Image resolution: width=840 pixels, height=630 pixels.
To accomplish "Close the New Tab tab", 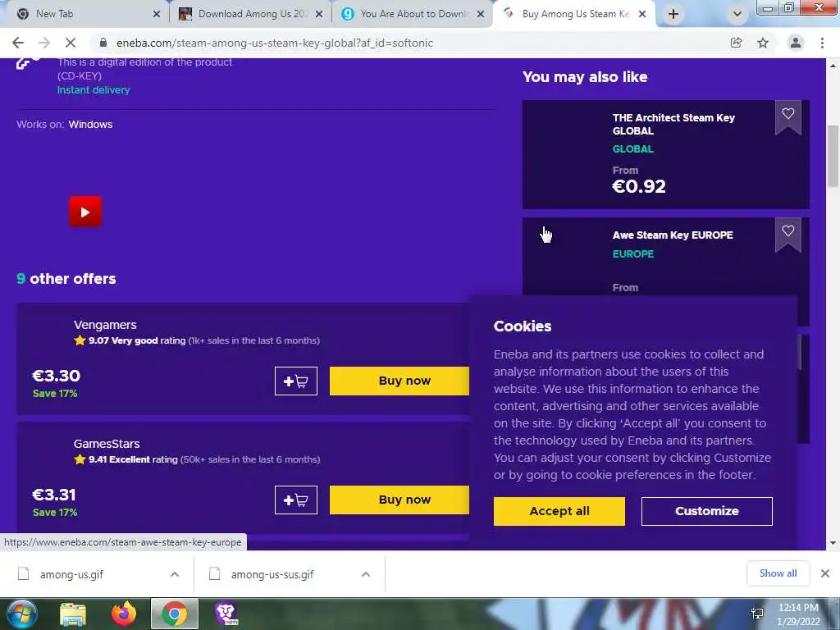I will pyautogui.click(x=157, y=15).
